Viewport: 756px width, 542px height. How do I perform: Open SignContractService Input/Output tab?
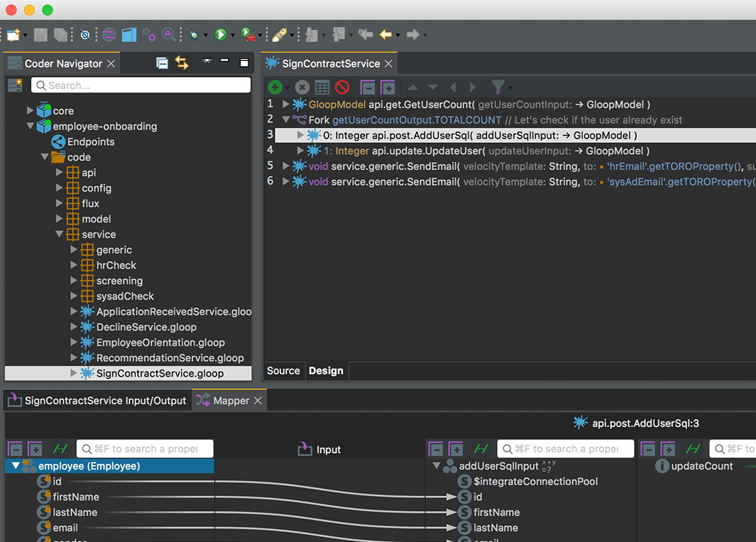click(x=96, y=401)
